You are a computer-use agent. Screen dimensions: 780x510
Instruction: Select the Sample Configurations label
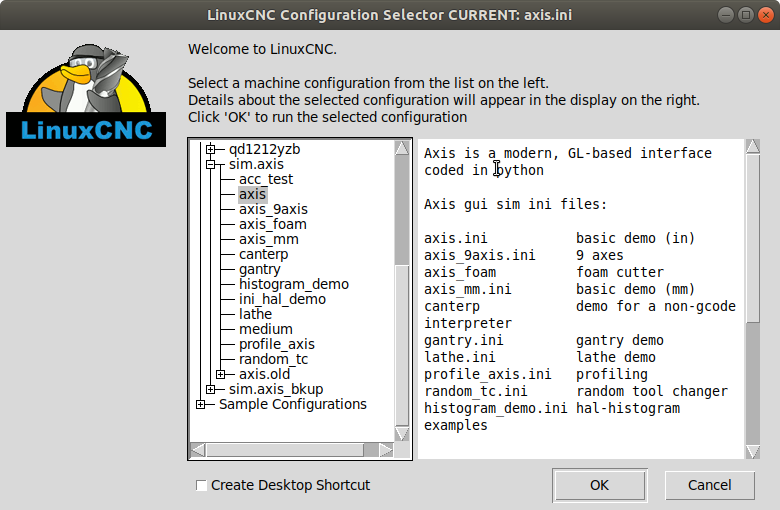click(x=292, y=404)
